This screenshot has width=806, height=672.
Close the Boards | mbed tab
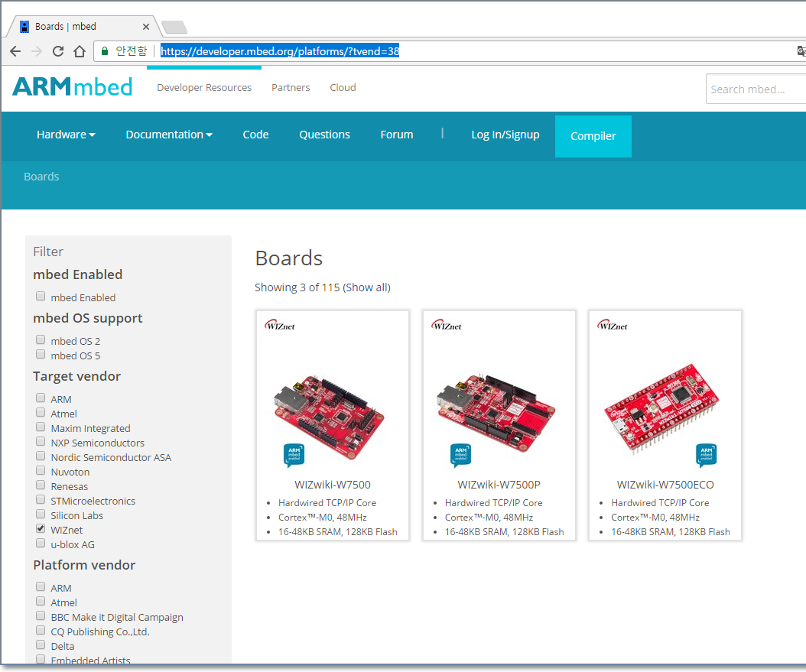146,27
